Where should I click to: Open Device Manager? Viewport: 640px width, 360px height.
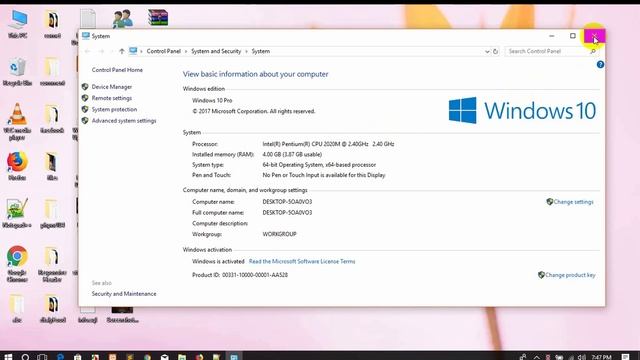click(112, 87)
